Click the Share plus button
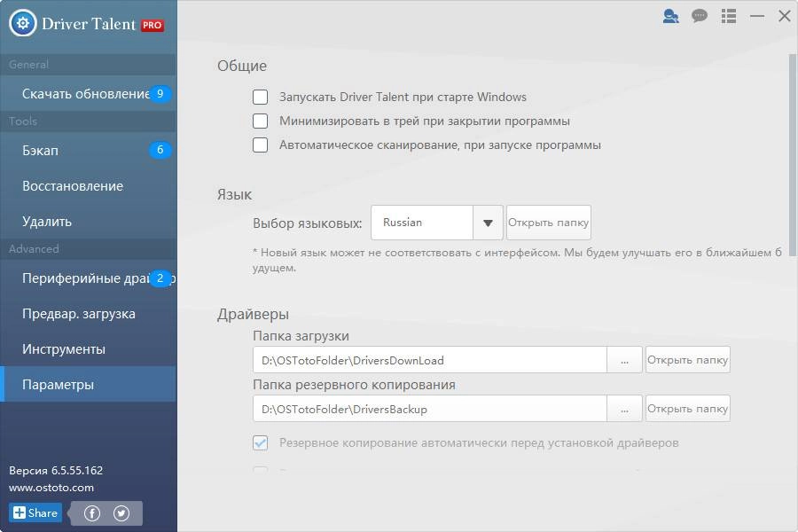This screenshot has width=798, height=532. click(35, 512)
